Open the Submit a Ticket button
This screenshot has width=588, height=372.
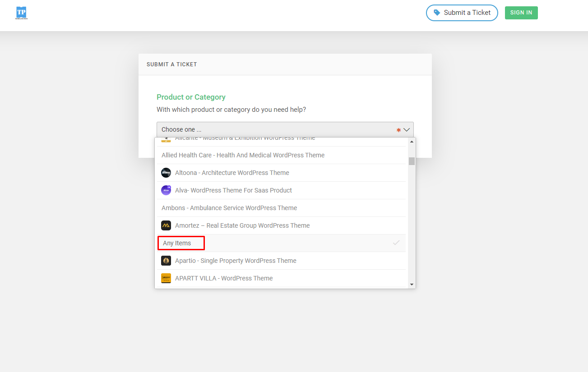coord(462,13)
